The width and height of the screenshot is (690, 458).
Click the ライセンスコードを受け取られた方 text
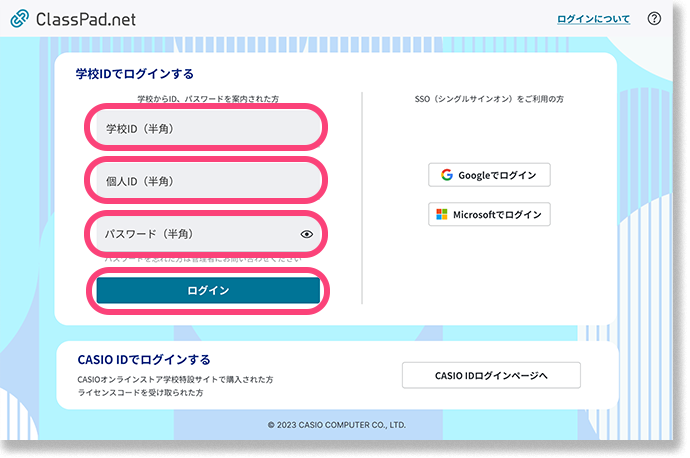click(x=140, y=392)
